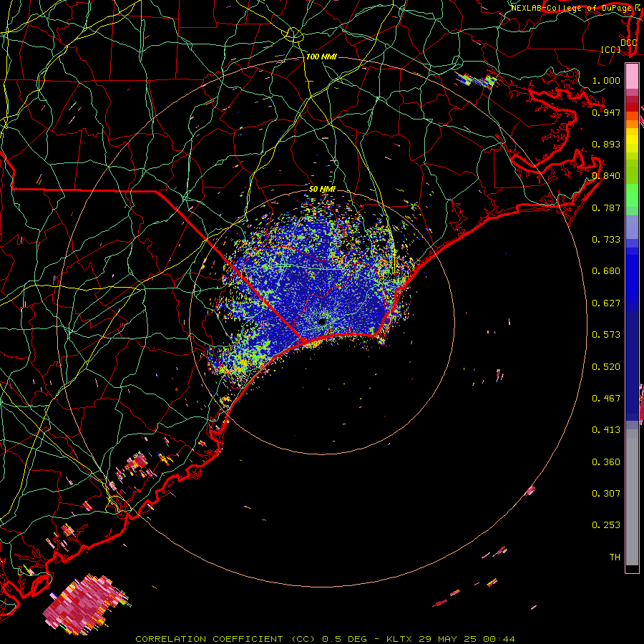The image size is (644, 644).
Task: Click the 1.000 scale value
Action: (606, 80)
